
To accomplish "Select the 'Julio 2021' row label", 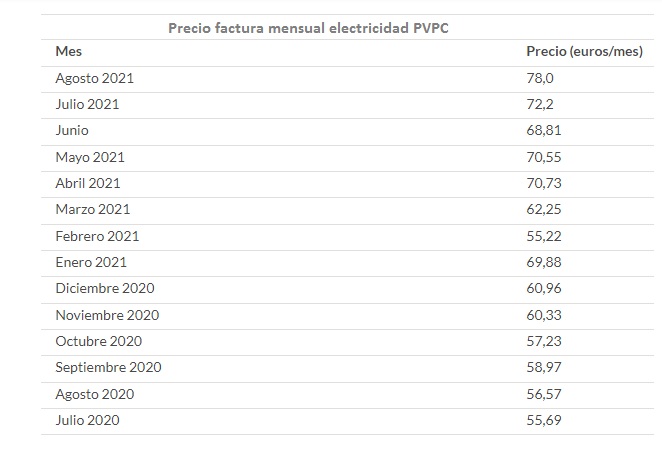I will click(90, 104).
